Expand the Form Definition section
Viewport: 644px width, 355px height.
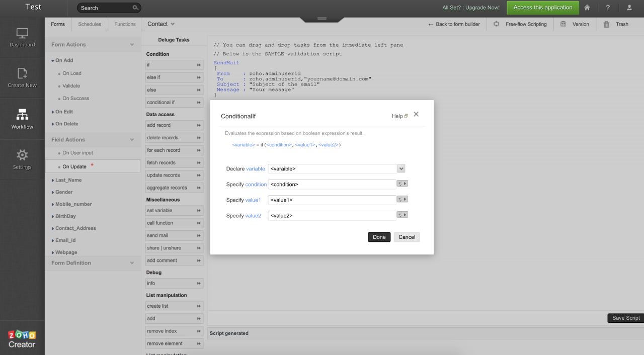click(132, 263)
